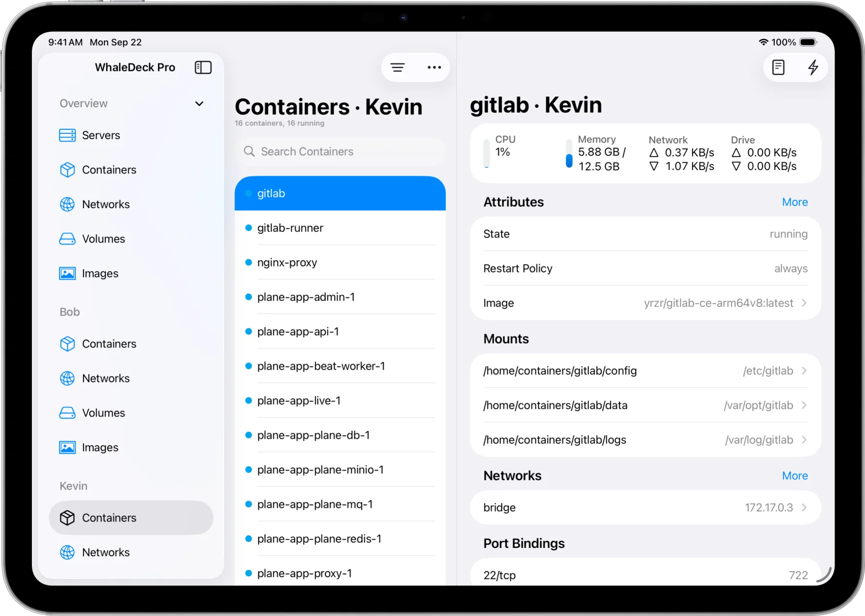
Task: Click the Memory usage bar indicator
Action: click(569, 154)
